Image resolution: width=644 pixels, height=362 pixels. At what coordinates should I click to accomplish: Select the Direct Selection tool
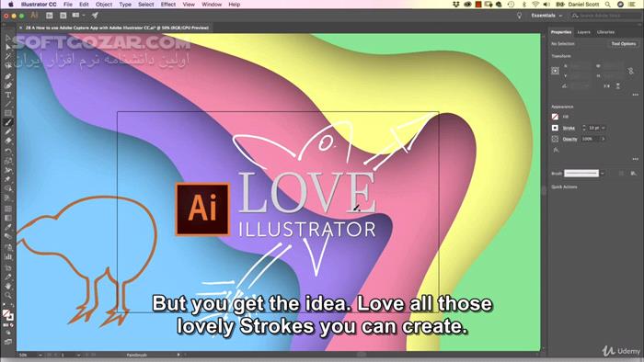point(8,47)
